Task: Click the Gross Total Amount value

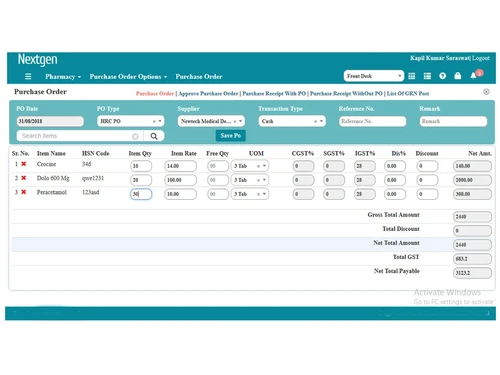Action: 472,217
